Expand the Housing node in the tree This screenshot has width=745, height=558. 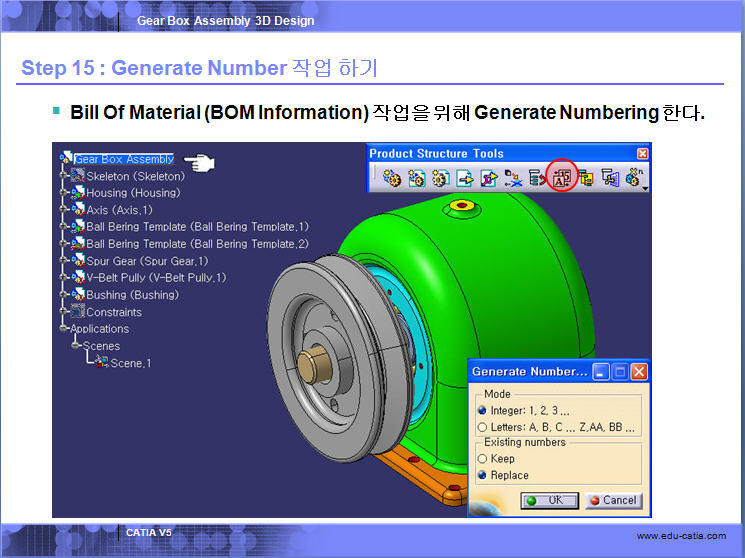pyautogui.click(x=64, y=193)
